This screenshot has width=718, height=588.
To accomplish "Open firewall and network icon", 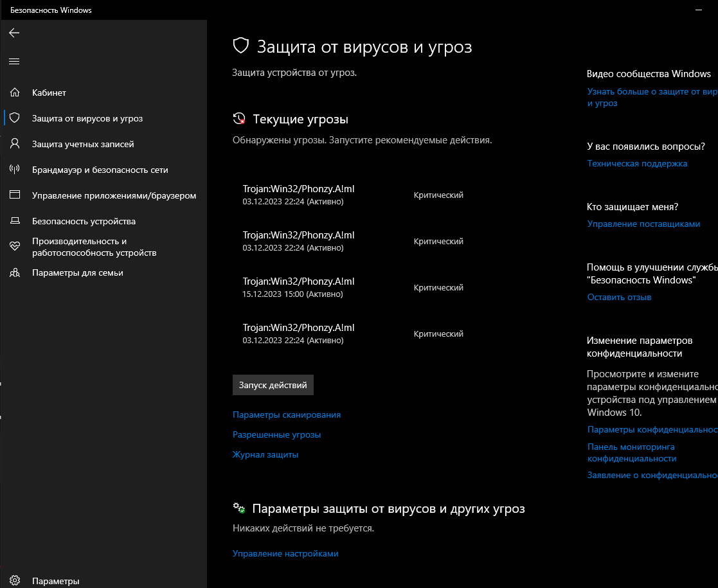I will point(15,170).
